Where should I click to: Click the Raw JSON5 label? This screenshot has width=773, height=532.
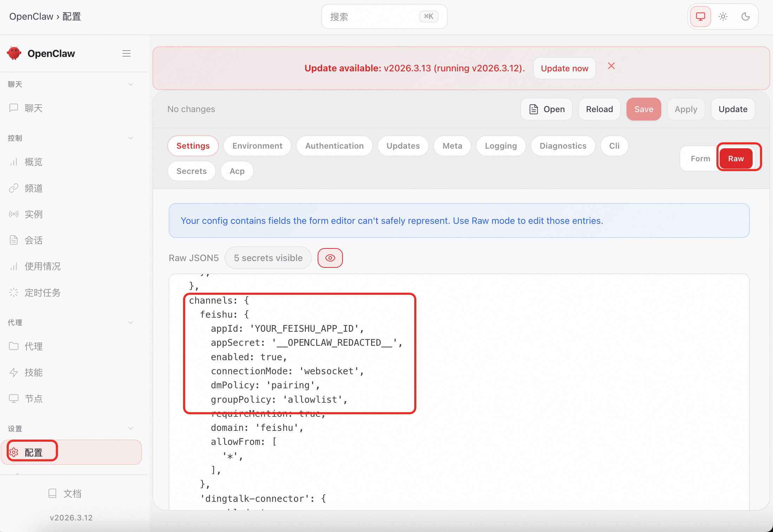tap(194, 258)
